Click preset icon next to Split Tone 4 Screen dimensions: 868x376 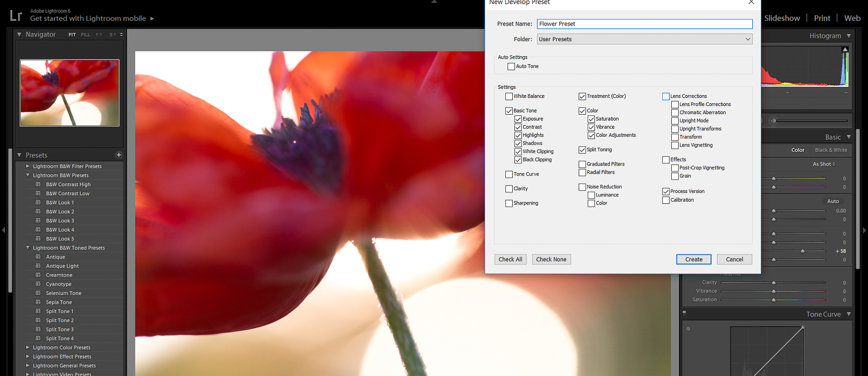(x=38, y=338)
